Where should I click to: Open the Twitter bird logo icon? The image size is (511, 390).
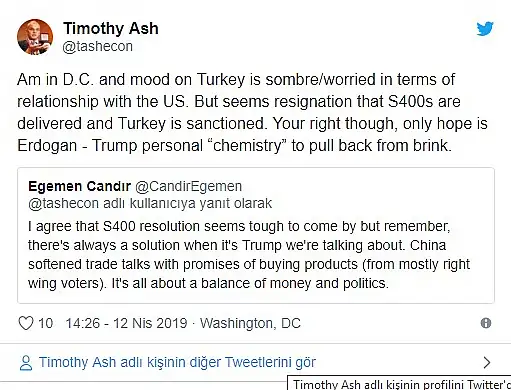[485, 29]
